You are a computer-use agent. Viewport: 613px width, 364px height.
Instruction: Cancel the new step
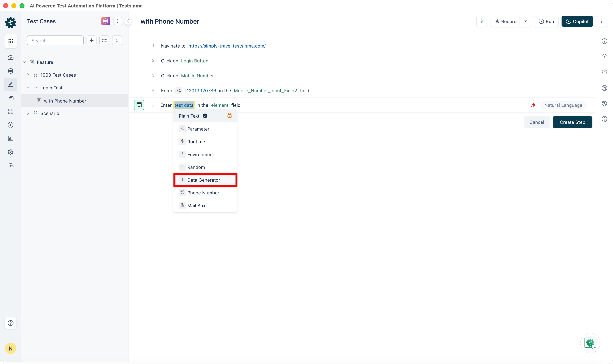pos(537,122)
